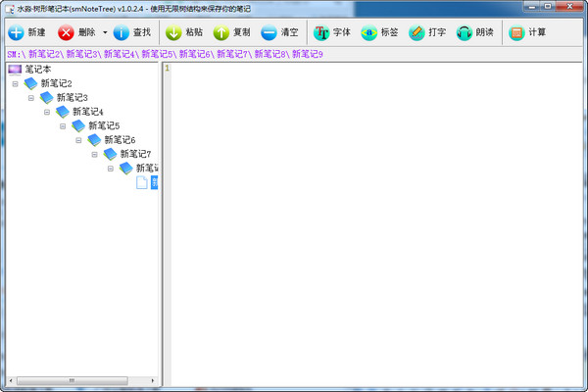This screenshot has width=588, height=392.
Task: Click the 新建 (New) plus icon
Action: pos(16,32)
